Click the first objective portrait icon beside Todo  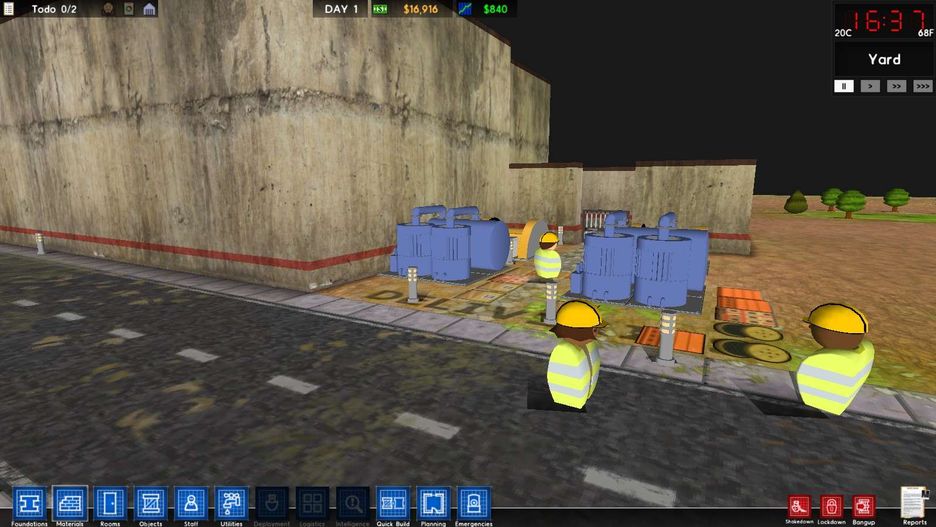(x=108, y=9)
